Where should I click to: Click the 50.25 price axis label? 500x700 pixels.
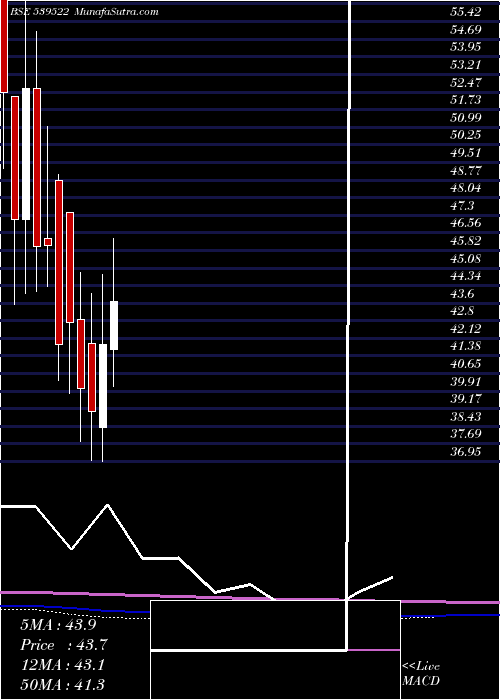click(466, 135)
